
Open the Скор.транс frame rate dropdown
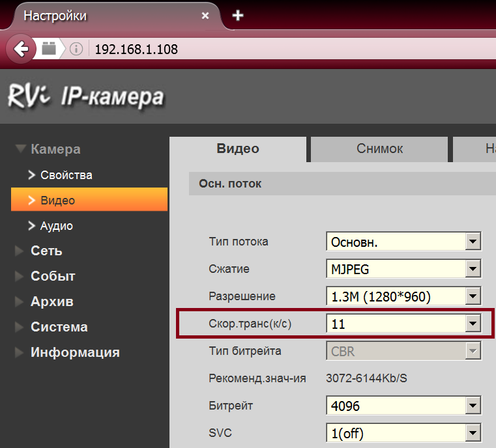403,324
